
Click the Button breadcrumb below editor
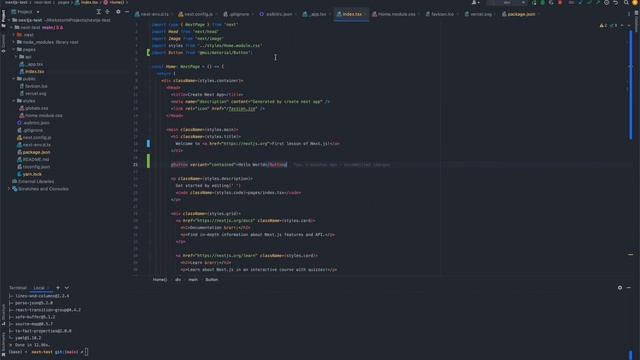211,280
